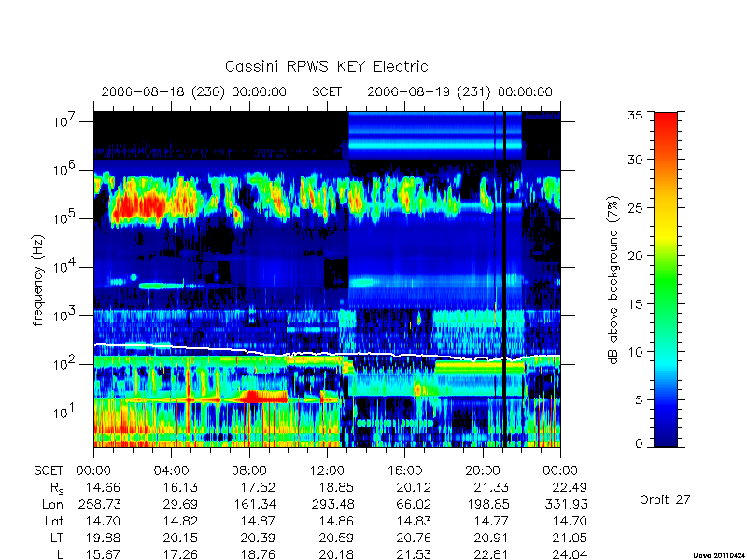Click the spectrogram plot area
The image size is (747, 560).
point(327,279)
